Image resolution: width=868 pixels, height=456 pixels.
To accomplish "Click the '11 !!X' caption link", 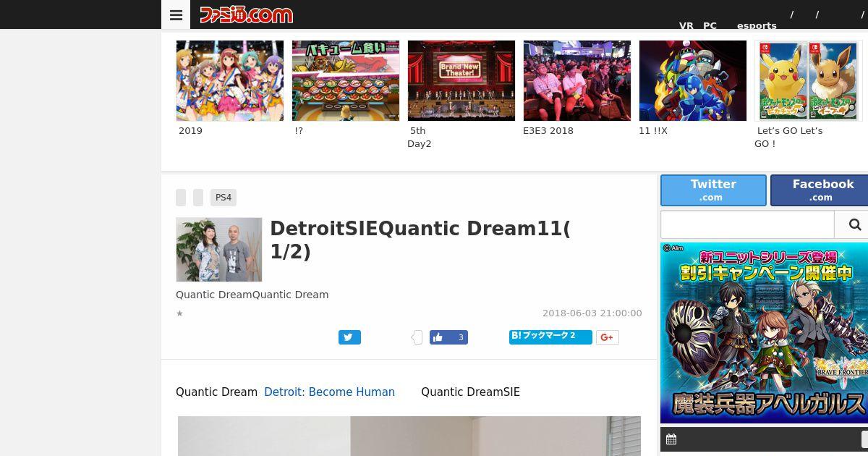I will pyautogui.click(x=653, y=131).
